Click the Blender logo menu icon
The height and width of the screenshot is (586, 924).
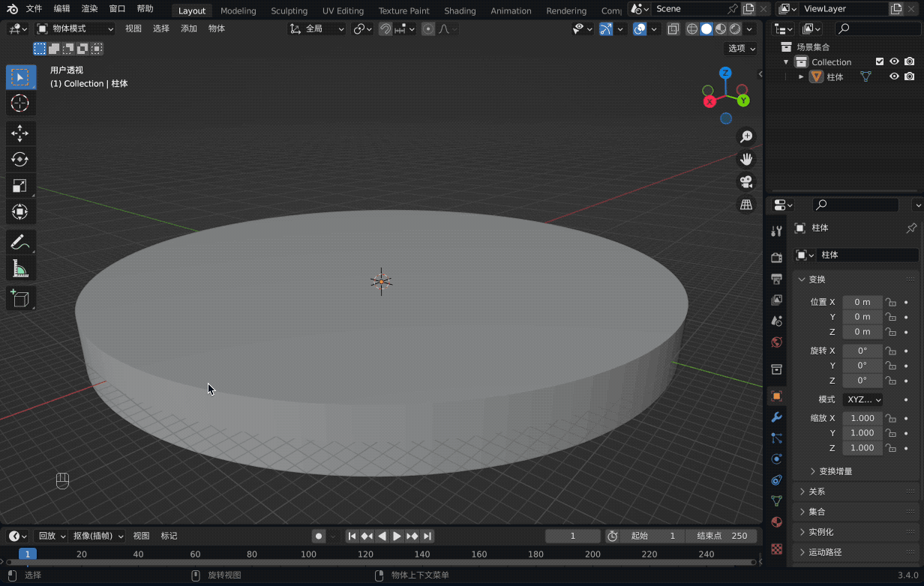[13, 9]
